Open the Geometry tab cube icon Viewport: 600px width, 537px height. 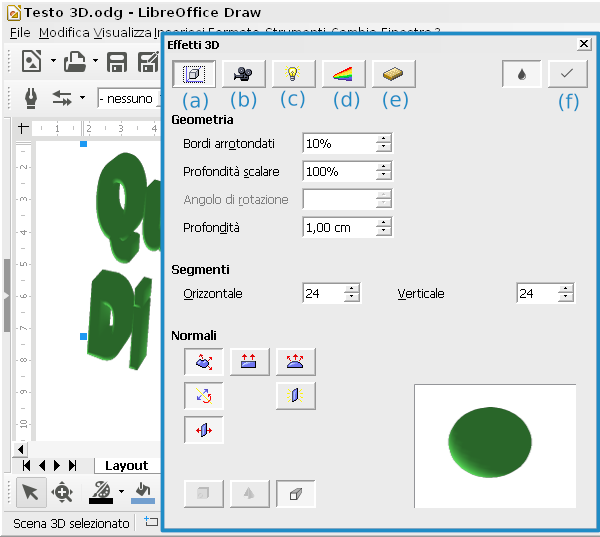(193, 74)
